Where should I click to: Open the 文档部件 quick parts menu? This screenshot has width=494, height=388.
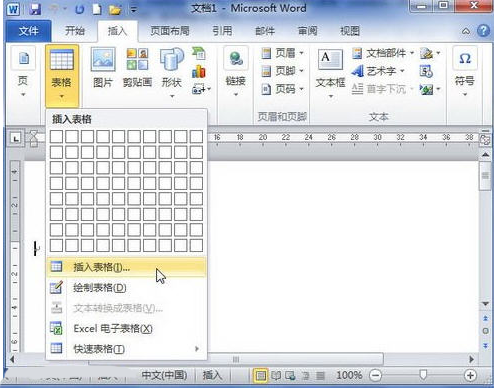[383, 53]
